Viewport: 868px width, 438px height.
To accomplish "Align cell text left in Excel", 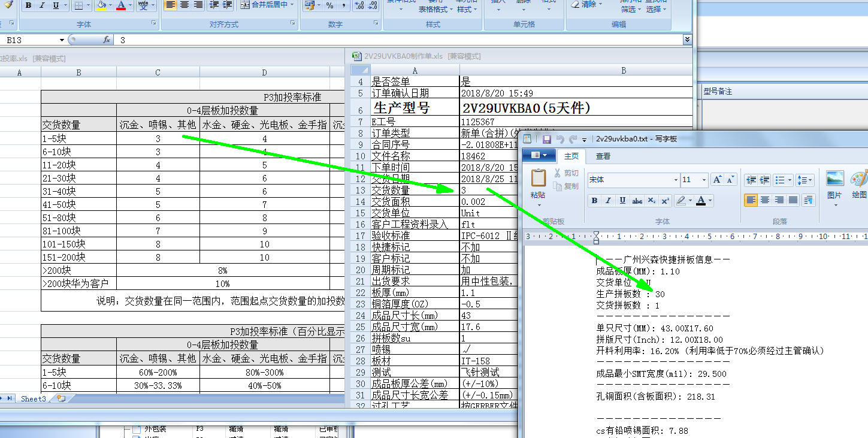I will [170, 5].
